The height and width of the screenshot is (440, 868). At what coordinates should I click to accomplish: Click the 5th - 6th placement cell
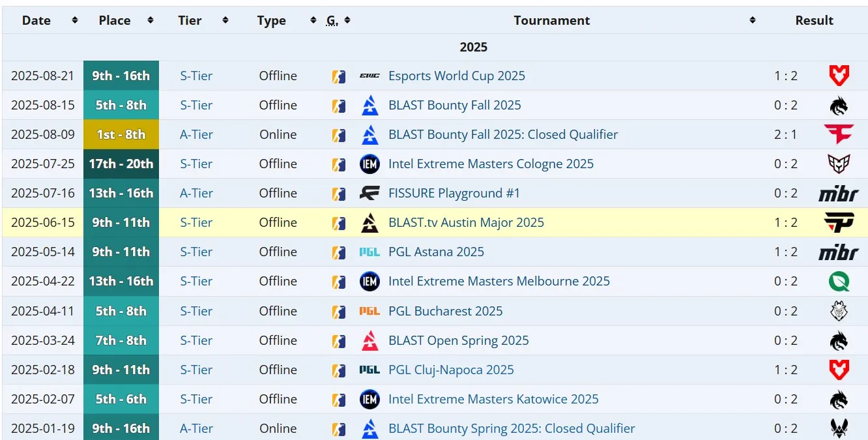[121, 399]
